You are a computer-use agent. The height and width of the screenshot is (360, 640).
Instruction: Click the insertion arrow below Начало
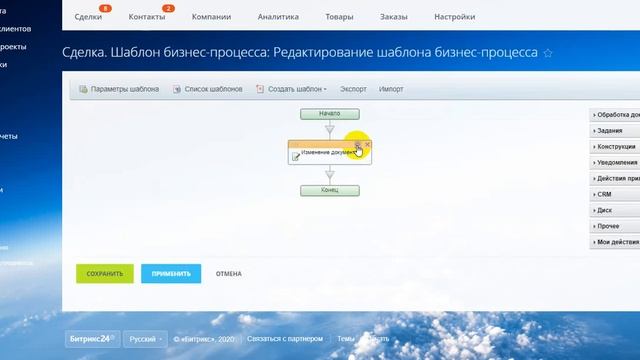point(330,130)
